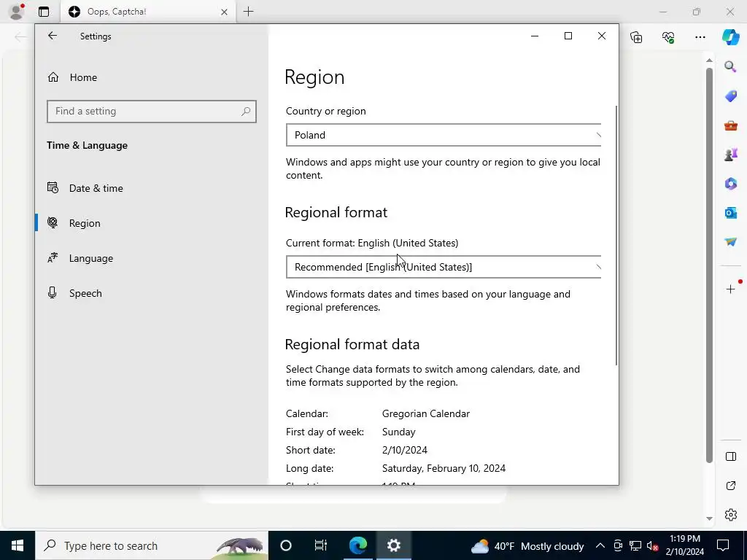Click Edge page scrollbar down arrow
The width and height of the screenshot is (747, 560).
(709, 518)
